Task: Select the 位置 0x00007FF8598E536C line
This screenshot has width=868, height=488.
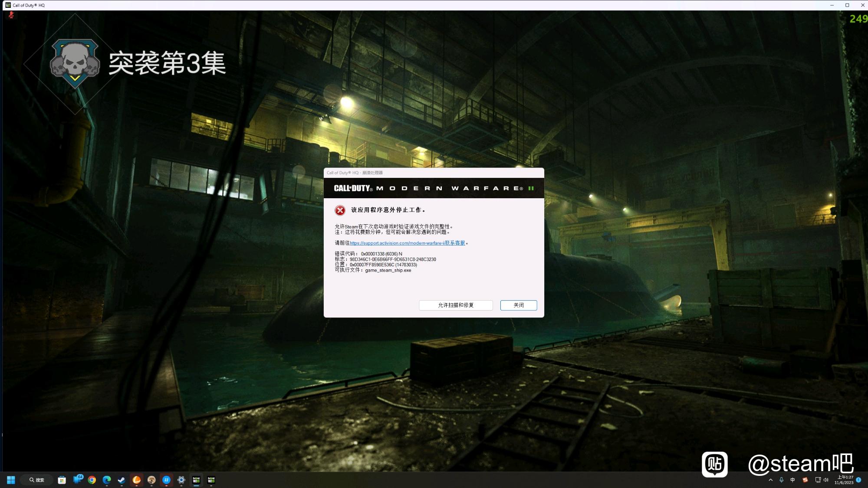Action: (x=376, y=265)
